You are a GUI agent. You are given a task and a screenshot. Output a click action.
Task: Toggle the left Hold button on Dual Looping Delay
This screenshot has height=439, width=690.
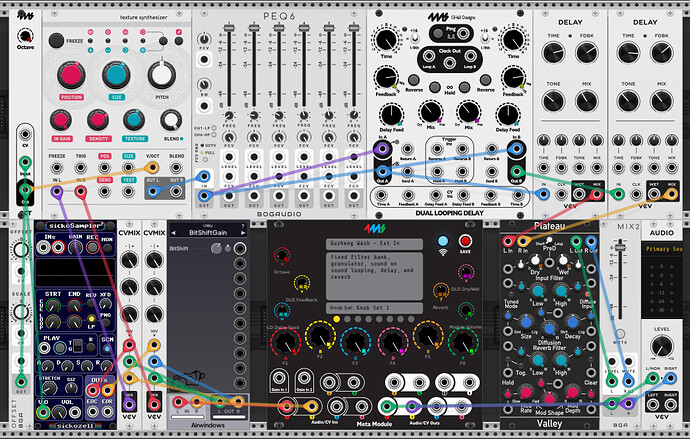(x=435, y=87)
